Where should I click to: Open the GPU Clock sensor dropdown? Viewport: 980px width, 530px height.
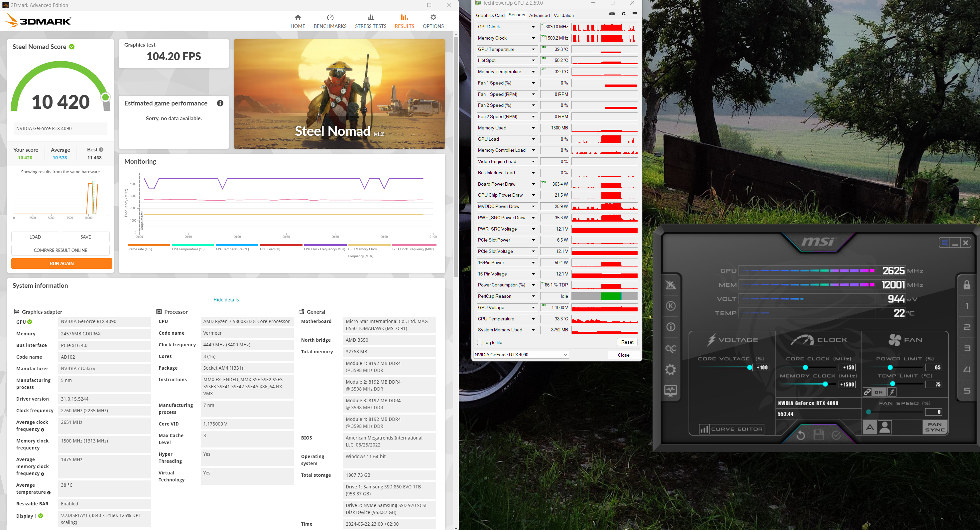pos(533,27)
